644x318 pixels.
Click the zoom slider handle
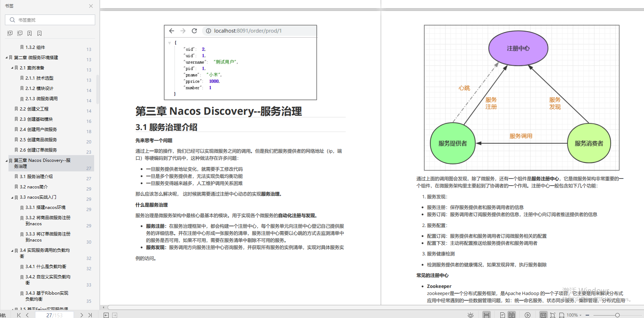coord(617,315)
